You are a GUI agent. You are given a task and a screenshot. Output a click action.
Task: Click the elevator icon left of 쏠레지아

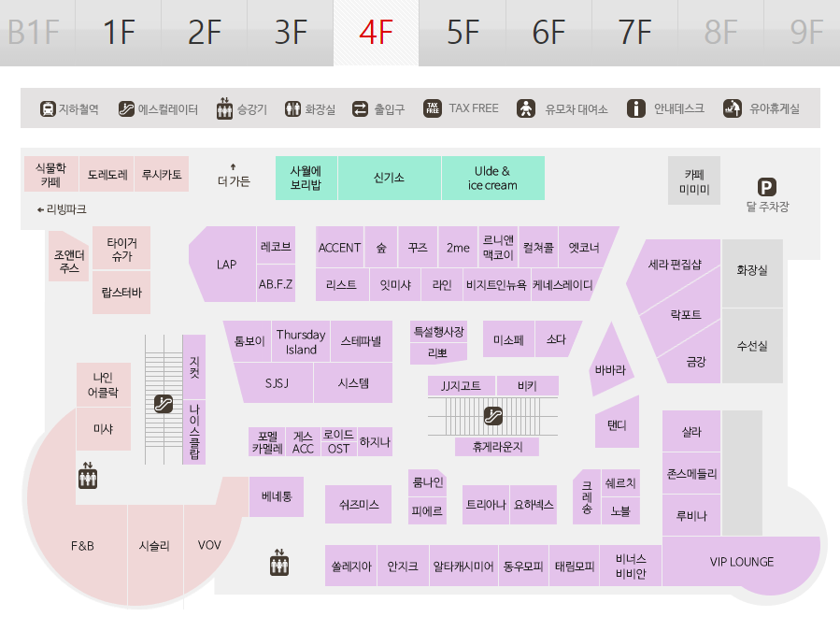[x=279, y=563]
